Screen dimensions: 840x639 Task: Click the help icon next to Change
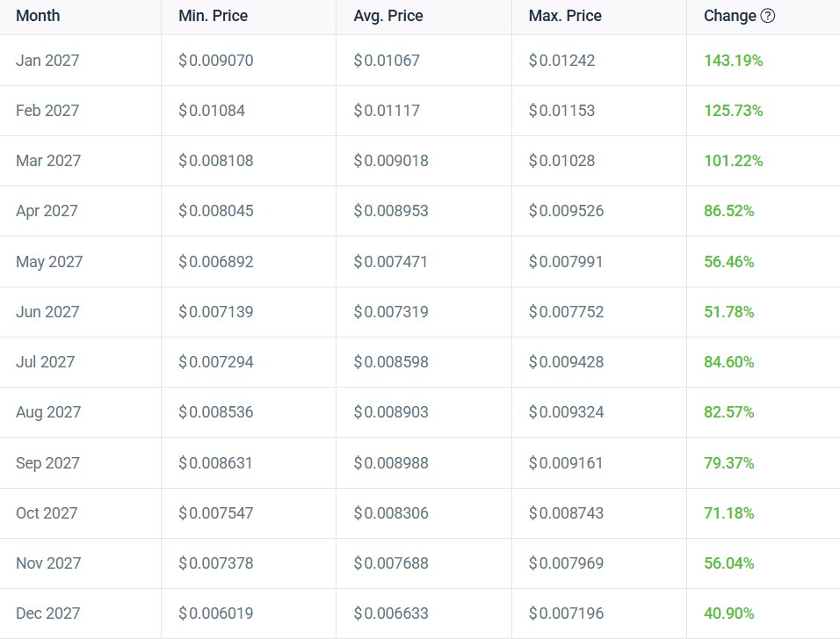tap(768, 16)
